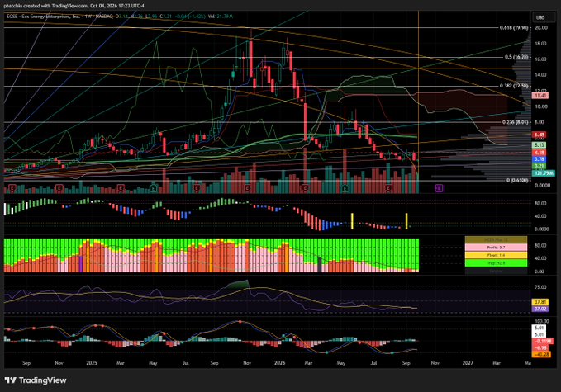Open the earnings marker below May 2025
The image size is (561, 392).
click(x=154, y=187)
